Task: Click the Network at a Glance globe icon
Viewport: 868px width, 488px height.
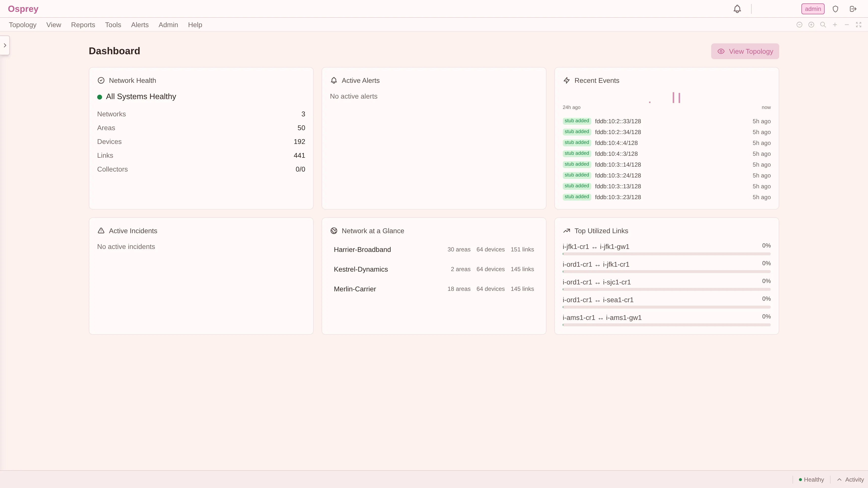Action: click(x=334, y=231)
